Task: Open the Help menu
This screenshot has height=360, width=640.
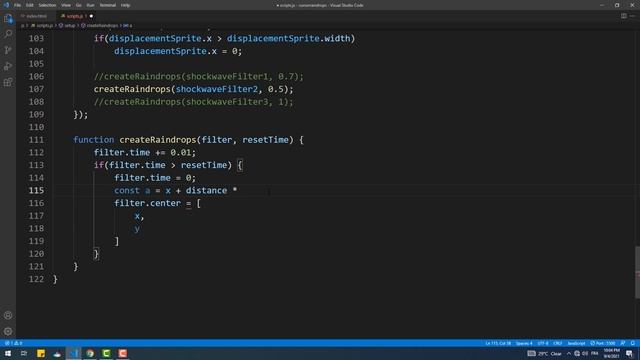Action: [x=125, y=5]
